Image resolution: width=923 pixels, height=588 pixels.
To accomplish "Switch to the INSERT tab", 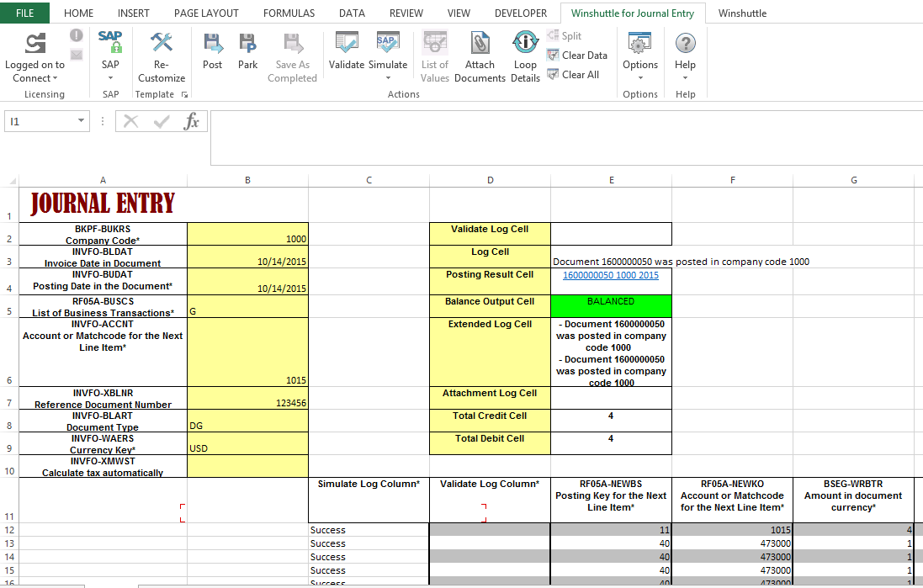I will [134, 13].
